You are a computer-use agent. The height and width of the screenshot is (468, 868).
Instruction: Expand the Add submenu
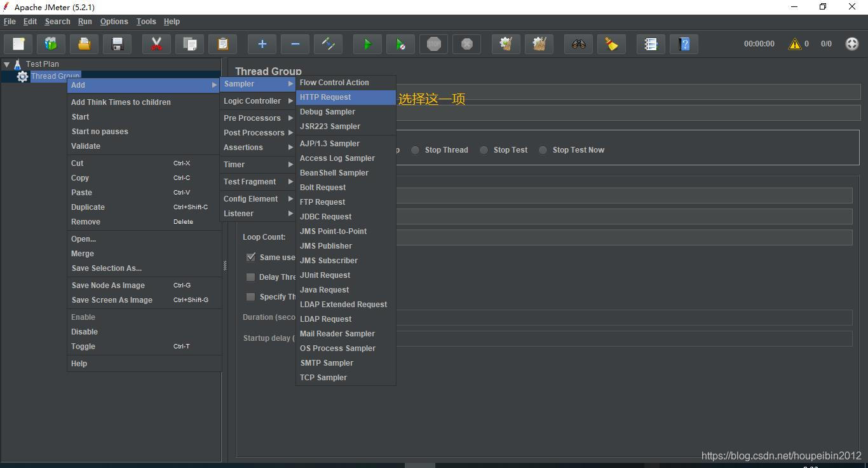144,85
